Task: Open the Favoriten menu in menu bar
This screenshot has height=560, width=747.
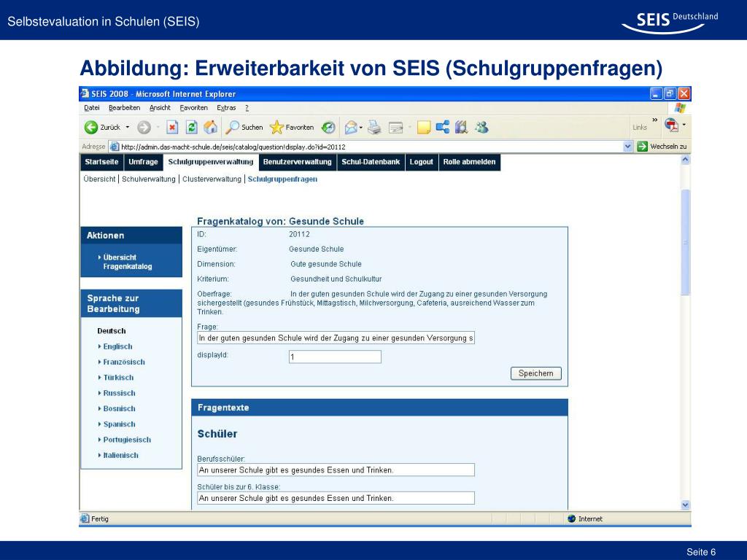Action: [193, 108]
